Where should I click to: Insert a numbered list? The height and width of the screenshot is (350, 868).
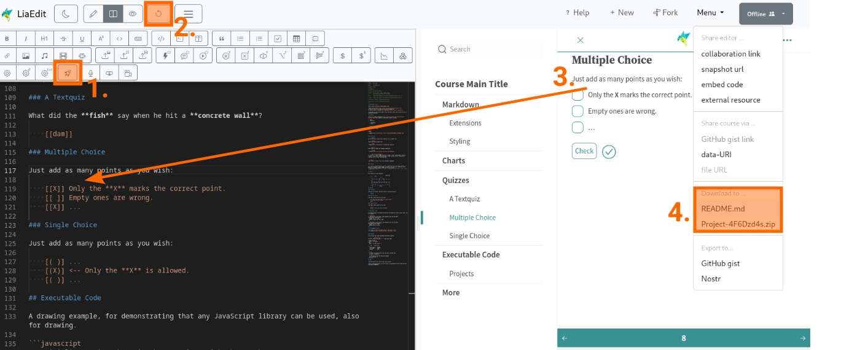[x=259, y=39]
